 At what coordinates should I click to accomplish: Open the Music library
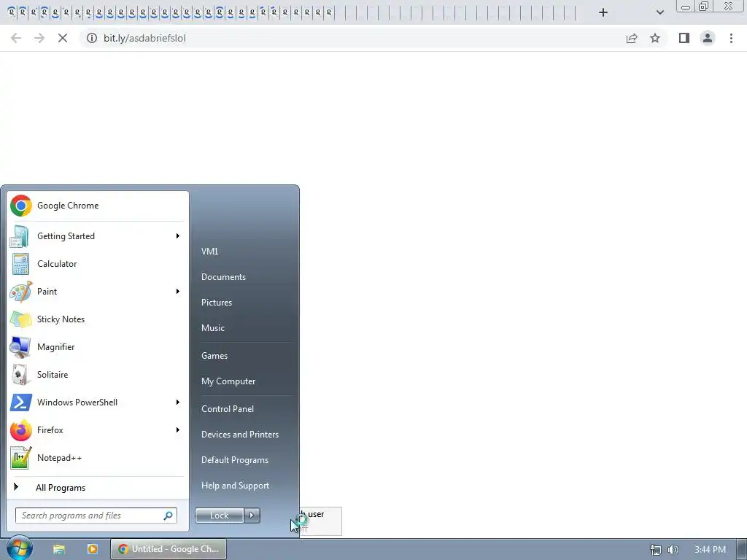pos(213,328)
